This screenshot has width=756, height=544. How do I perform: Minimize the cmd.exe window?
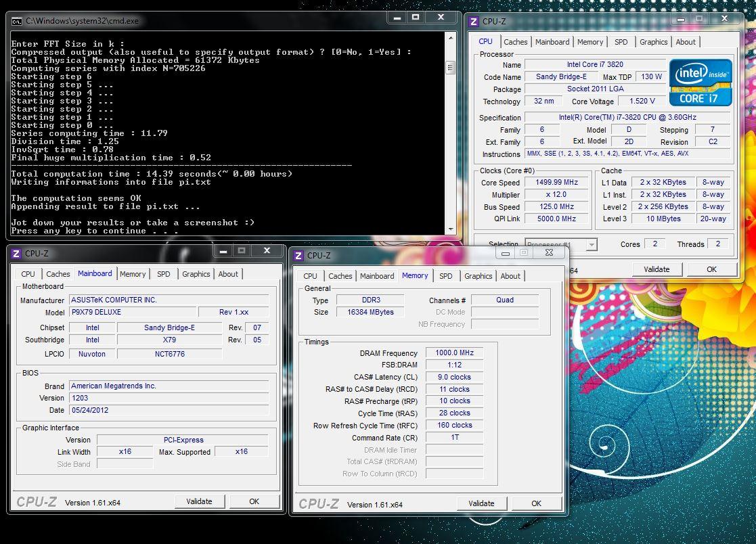(x=397, y=18)
